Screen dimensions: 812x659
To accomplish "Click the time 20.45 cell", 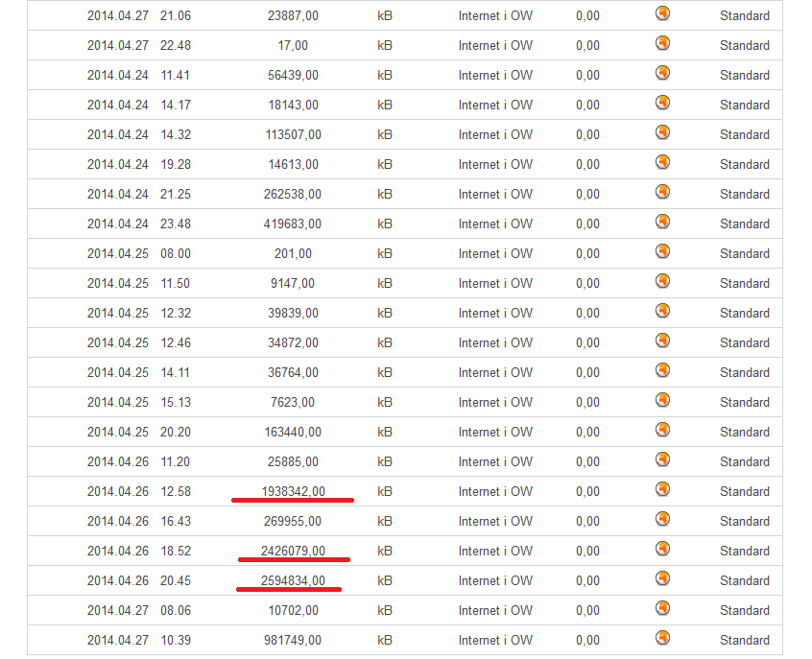I will click(x=176, y=581).
